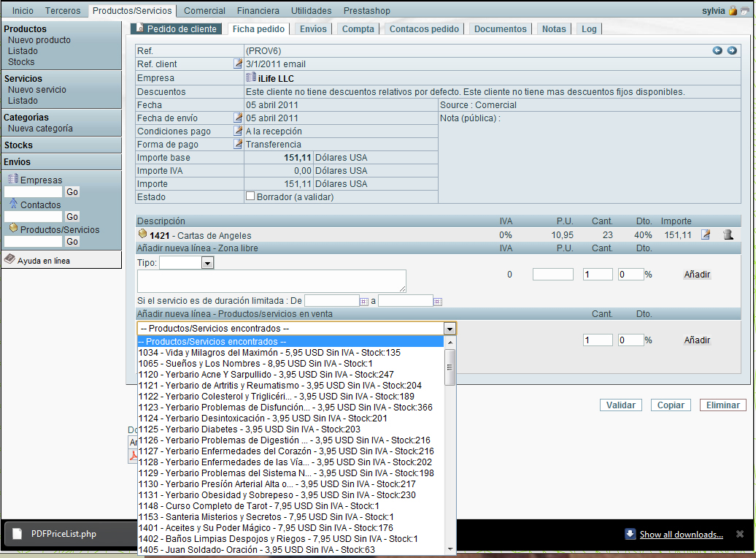Click Añadir in the Productos/servicios en venta row
The width and height of the screenshot is (756, 558).
click(x=697, y=340)
